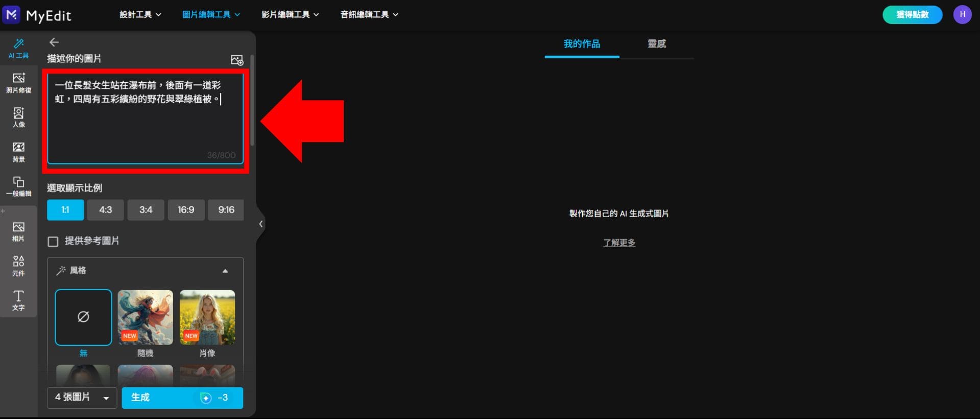980x420 pixels.
Task: Click the image upload icon beside 描述你的圖片
Action: (237, 60)
